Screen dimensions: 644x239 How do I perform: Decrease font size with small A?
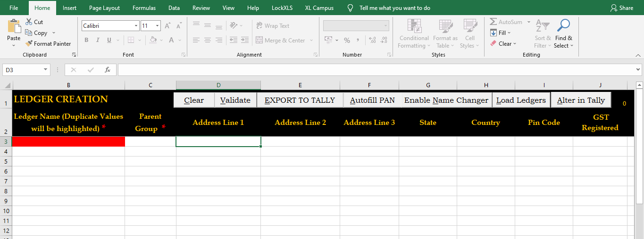(x=178, y=26)
